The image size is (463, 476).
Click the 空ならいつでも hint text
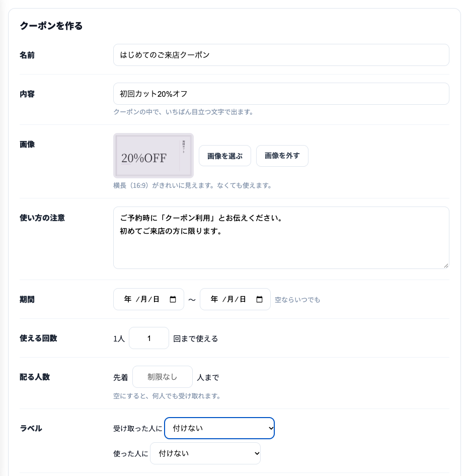pyautogui.click(x=297, y=300)
